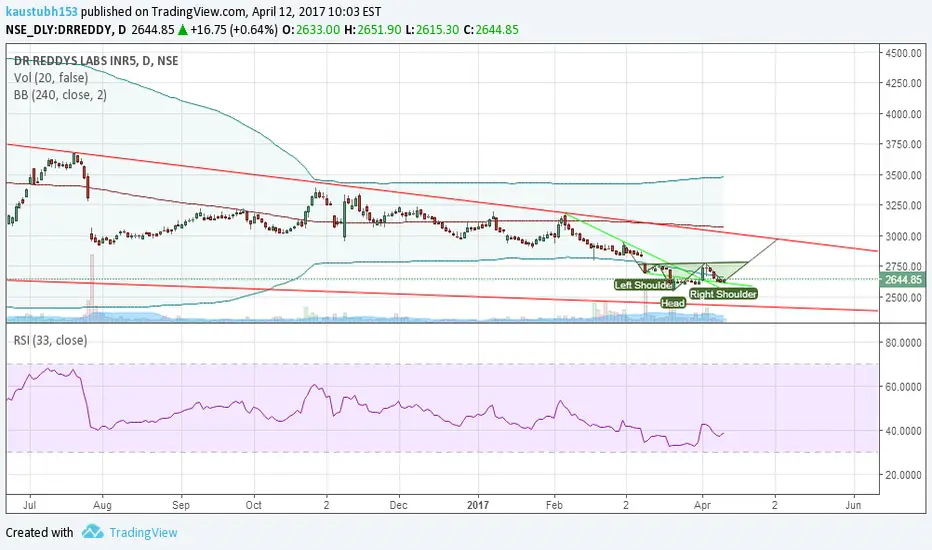Click the Vol (20, false) indicator label

51,77
